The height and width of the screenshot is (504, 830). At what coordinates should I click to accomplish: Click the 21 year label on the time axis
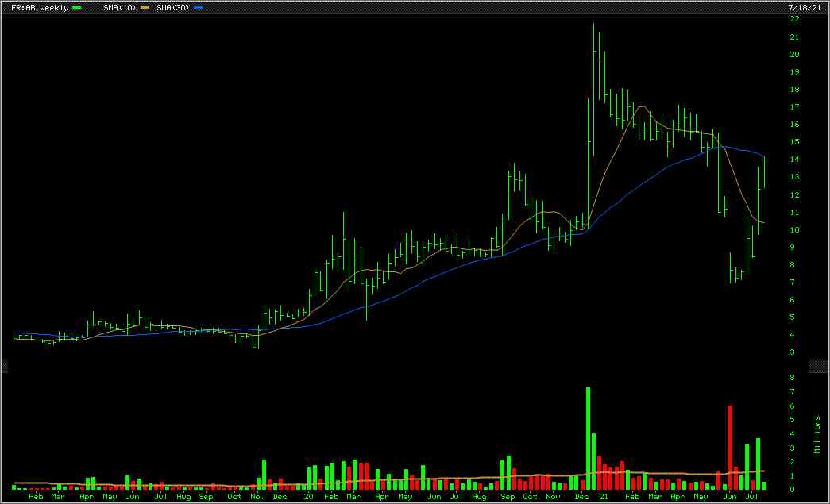(x=604, y=497)
